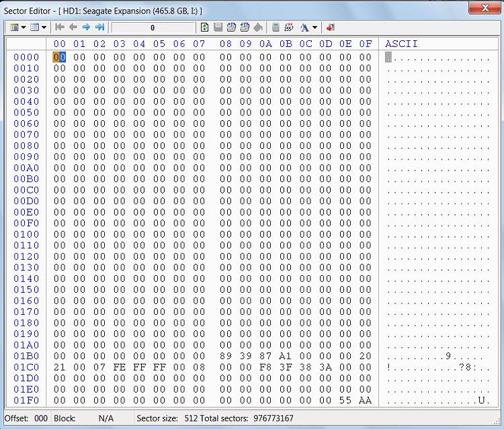Viewport: 504px width, 429px height.
Task: Click row offset label 01C0
Action: 26,367
